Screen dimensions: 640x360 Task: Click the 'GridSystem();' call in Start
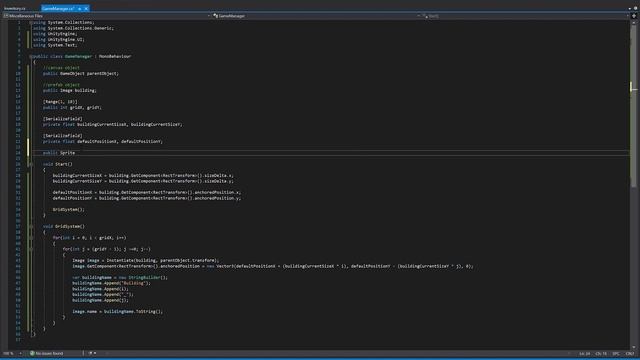tap(69, 209)
